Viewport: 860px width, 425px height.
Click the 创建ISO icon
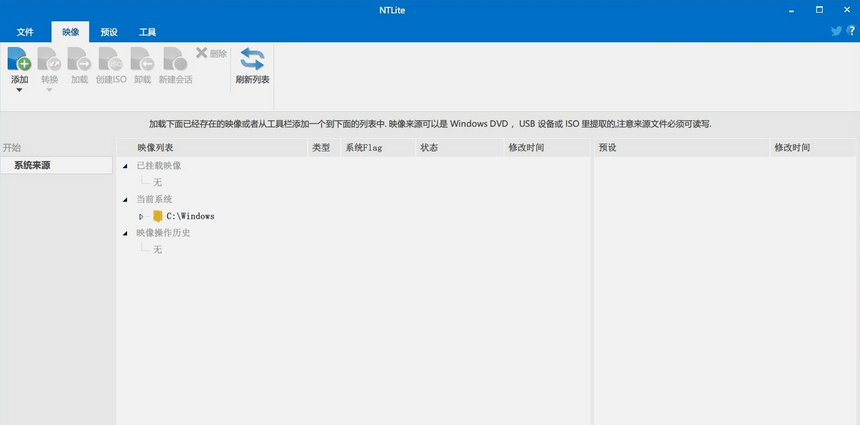[x=111, y=60]
